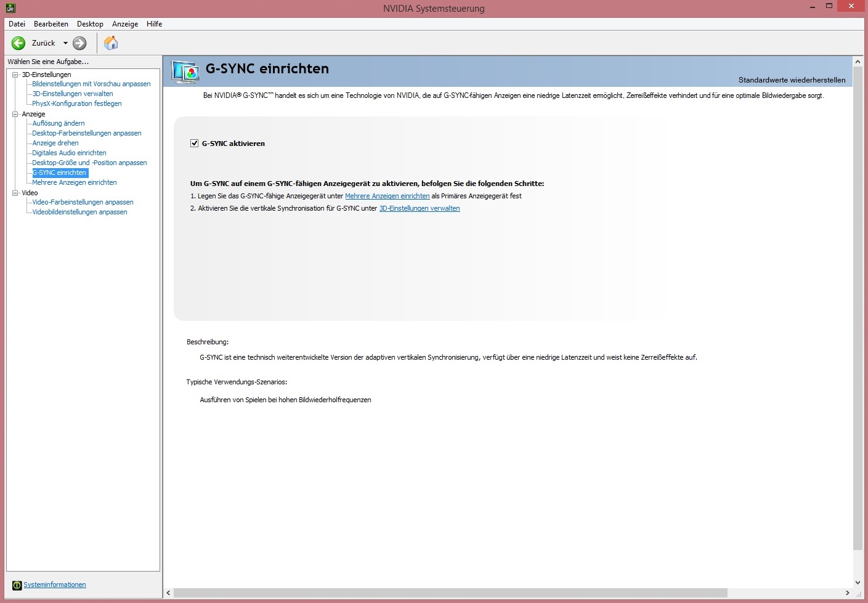This screenshot has width=868, height=603.
Task: Open the Desktop menu
Action: pyautogui.click(x=90, y=24)
